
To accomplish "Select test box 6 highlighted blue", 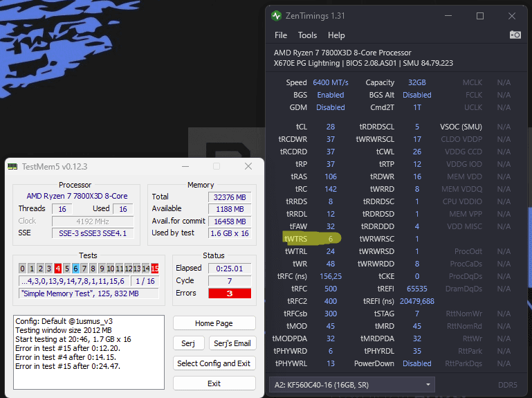I will [x=75, y=269].
